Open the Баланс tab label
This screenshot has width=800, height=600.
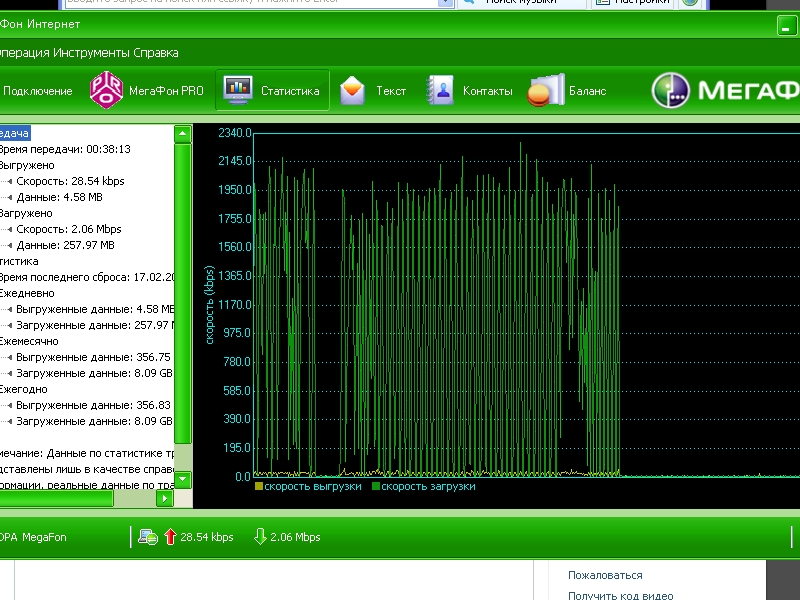coord(588,91)
